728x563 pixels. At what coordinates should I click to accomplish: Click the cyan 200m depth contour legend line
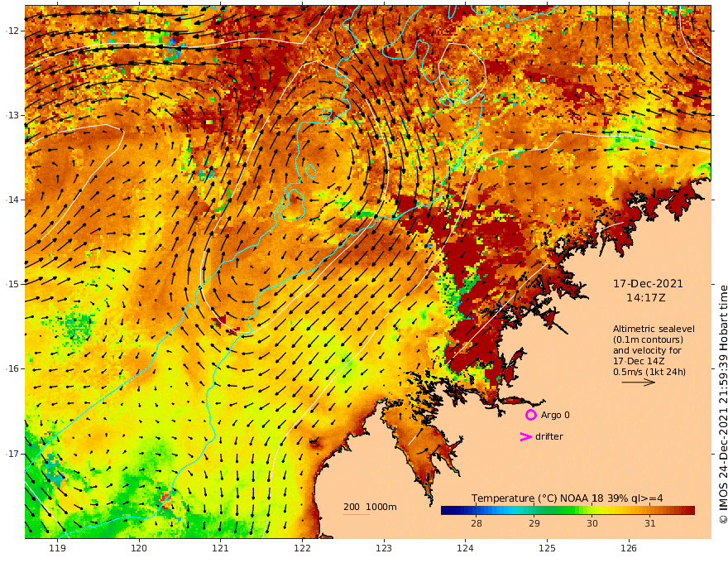[356, 515]
